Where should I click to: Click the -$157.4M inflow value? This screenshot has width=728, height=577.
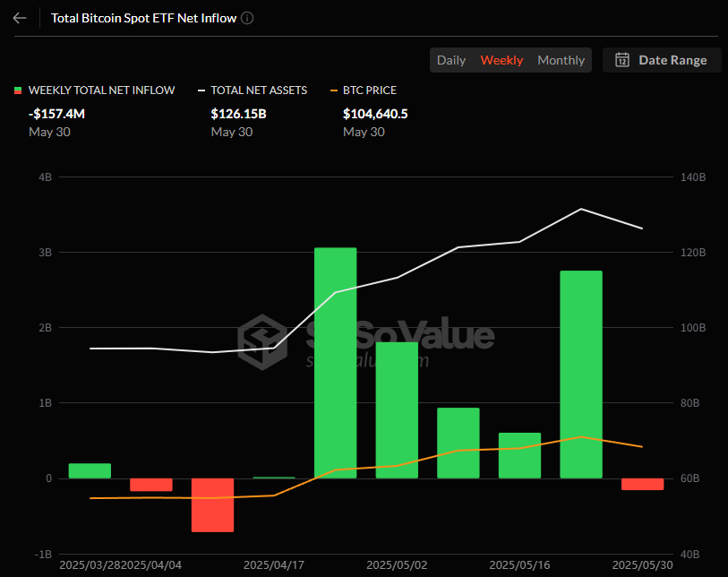[56, 114]
